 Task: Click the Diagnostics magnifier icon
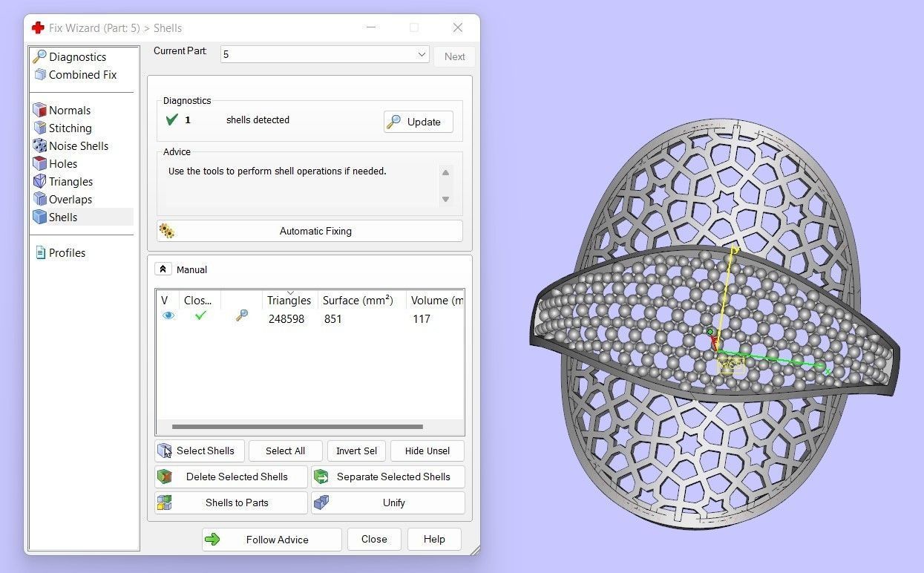pos(40,56)
